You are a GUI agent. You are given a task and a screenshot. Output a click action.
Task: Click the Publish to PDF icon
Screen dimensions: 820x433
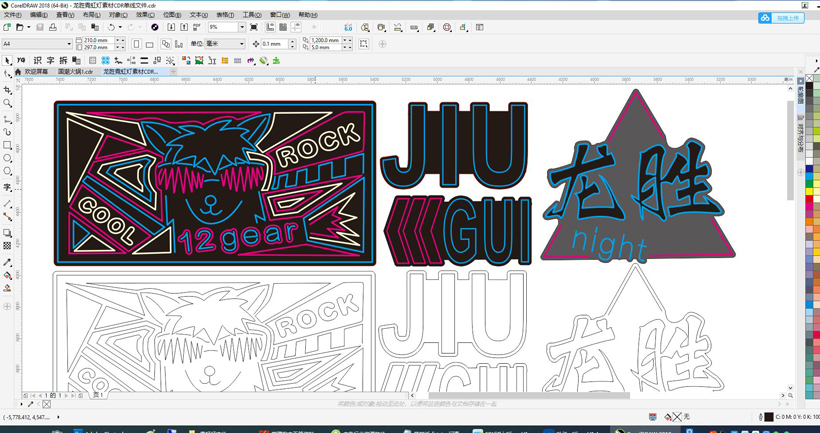click(x=197, y=27)
